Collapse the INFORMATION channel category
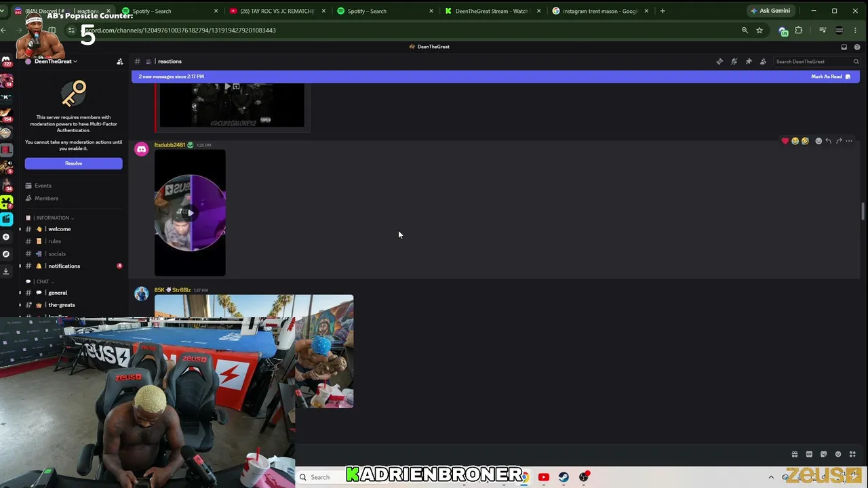Image resolution: width=868 pixels, height=488 pixels. tap(53, 218)
